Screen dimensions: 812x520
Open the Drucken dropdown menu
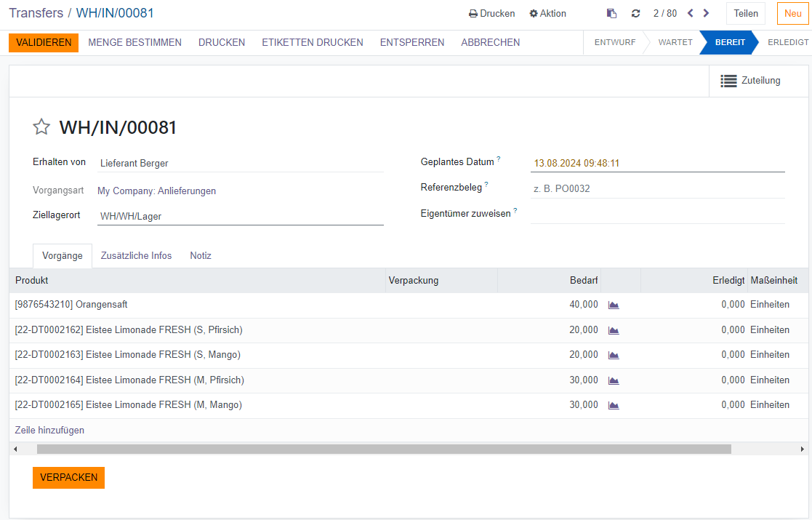coord(491,13)
